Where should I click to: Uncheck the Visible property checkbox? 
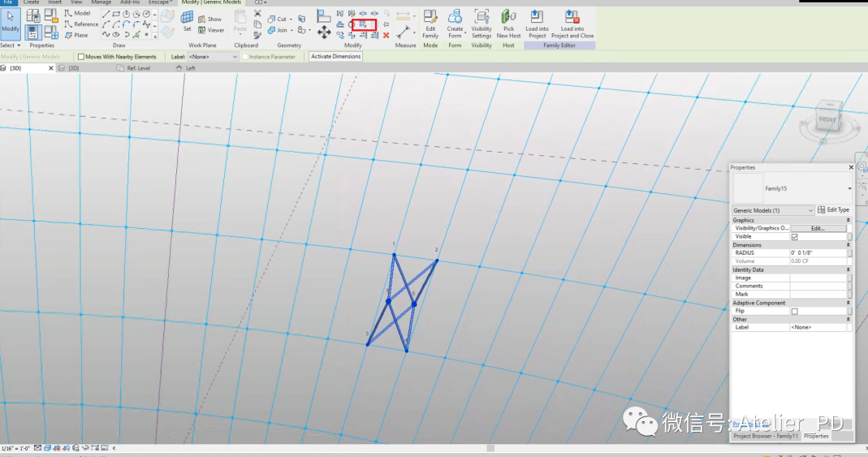click(794, 237)
